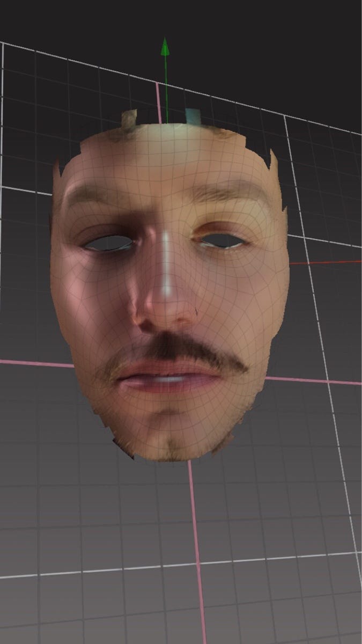Select the green Y-axis translate arrow gizmo
The width and height of the screenshot is (362, 644).
(166, 79)
